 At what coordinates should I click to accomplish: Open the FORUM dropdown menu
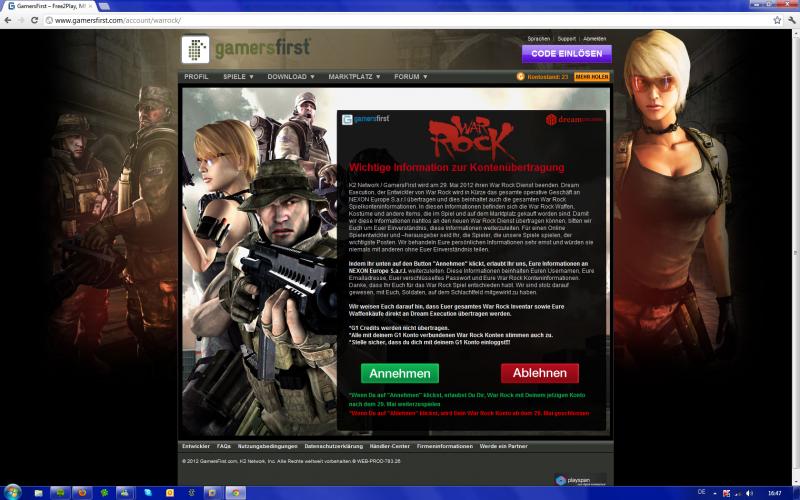pos(410,76)
